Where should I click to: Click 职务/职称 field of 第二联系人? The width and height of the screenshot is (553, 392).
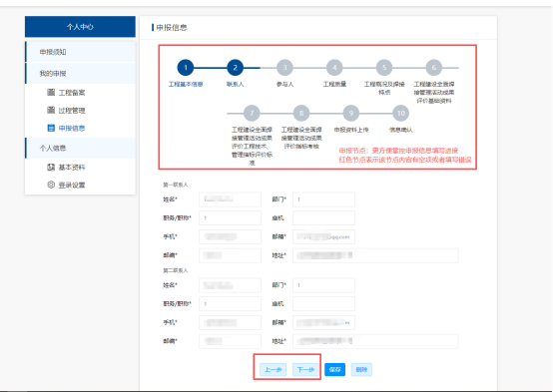[x=230, y=303]
